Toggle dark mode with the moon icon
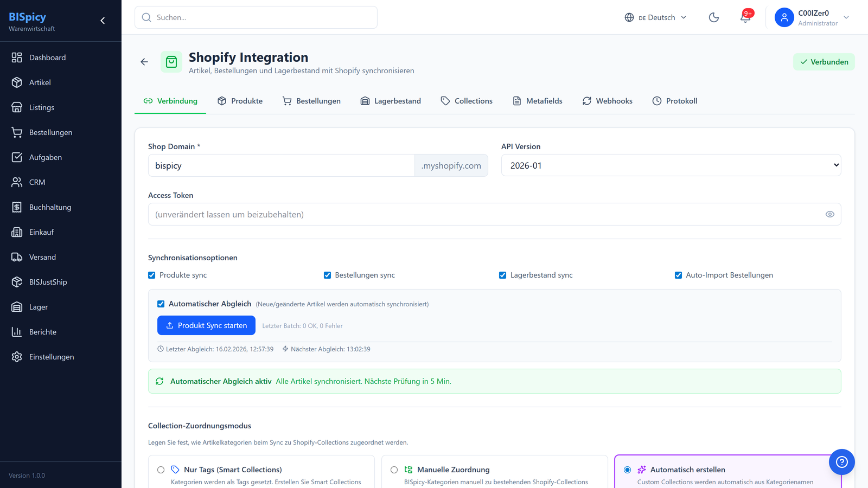 [713, 17]
